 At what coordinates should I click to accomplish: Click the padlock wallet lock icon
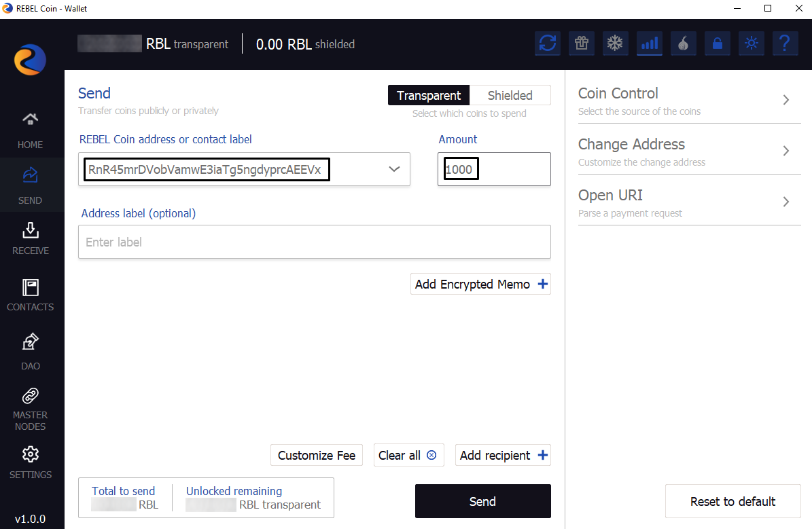pos(718,43)
